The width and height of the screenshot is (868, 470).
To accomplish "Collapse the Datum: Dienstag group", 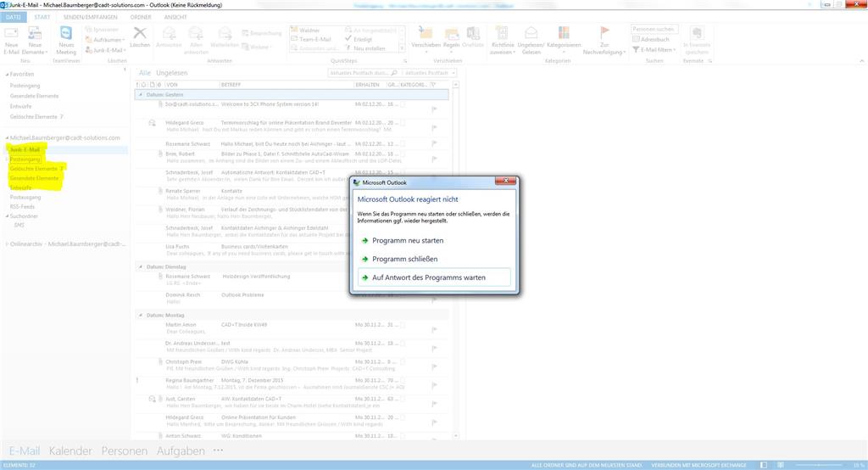I will point(140,267).
